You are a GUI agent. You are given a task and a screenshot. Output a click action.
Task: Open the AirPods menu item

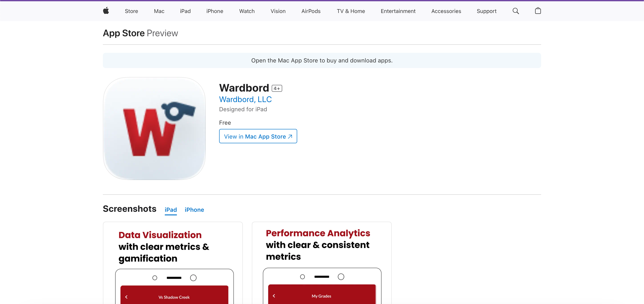311,11
